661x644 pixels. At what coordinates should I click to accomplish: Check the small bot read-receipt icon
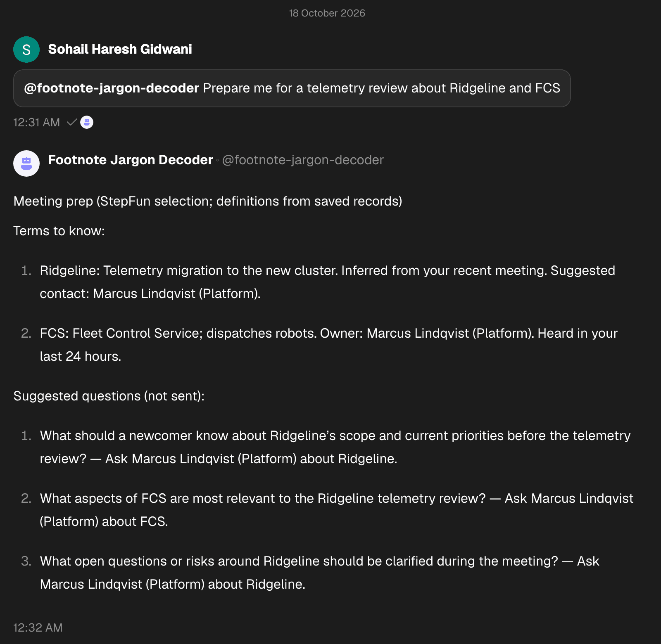(87, 122)
